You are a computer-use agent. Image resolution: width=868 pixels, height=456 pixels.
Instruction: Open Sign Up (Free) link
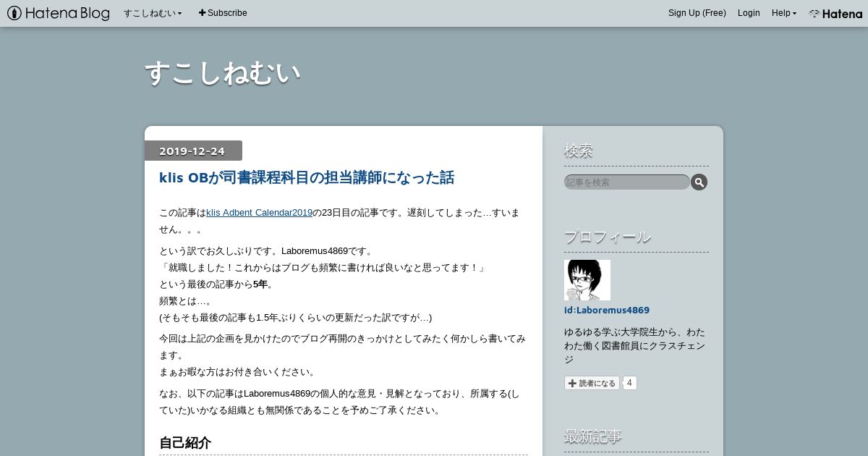[x=697, y=13]
